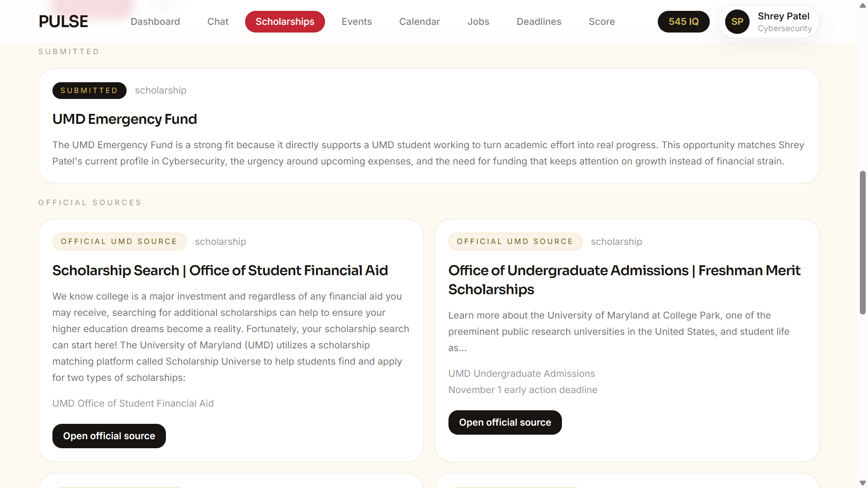The height and width of the screenshot is (488, 868).
Task: Click Scholarship Search Office of Financial Aid heading
Action: click(x=220, y=270)
